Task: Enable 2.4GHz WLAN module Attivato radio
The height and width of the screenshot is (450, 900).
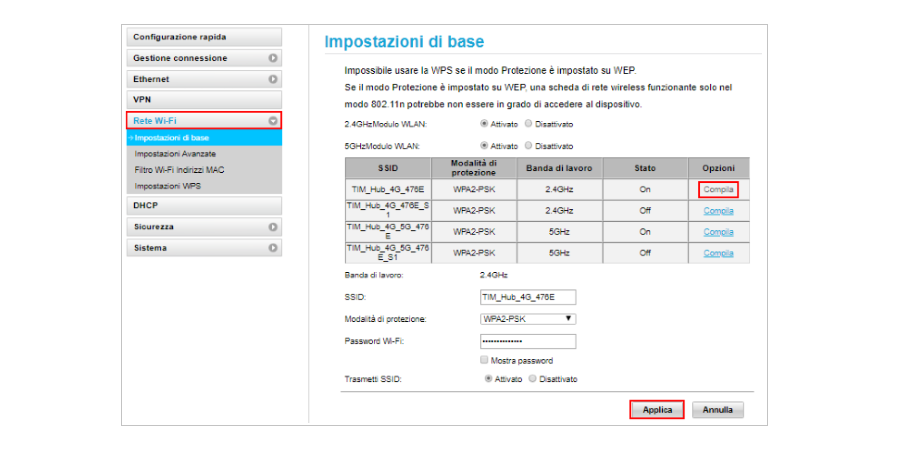Action: pyautogui.click(x=484, y=123)
